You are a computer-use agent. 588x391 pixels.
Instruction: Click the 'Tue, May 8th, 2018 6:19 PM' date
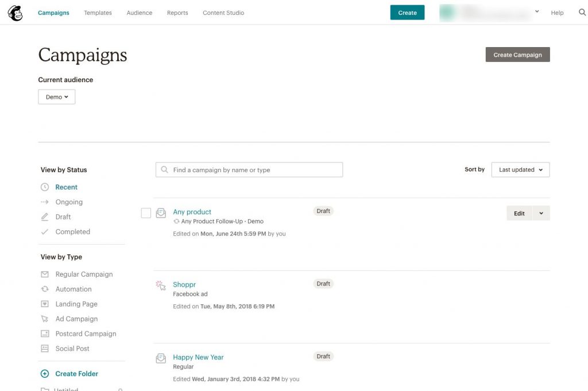pos(237,307)
